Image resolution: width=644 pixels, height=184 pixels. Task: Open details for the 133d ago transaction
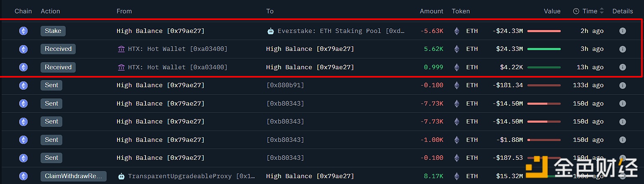coord(622,85)
